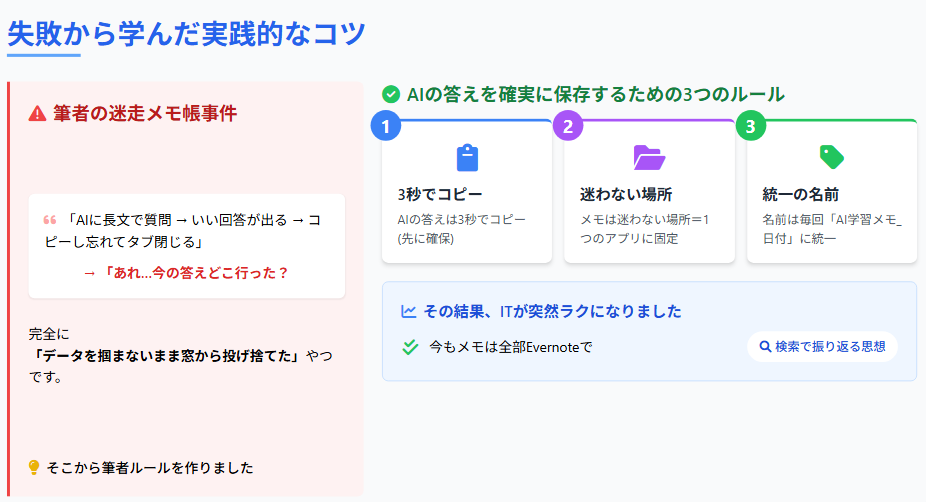Image resolution: width=926 pixels, height=502 pixels.
Task: Click the red warning triangle icon
Action: [x=37, y=113]
